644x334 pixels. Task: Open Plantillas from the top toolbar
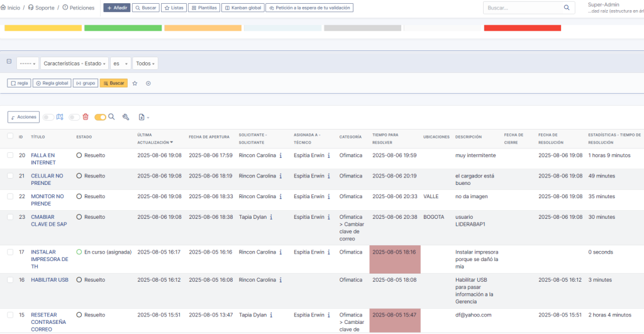click(x=204, y=8)
